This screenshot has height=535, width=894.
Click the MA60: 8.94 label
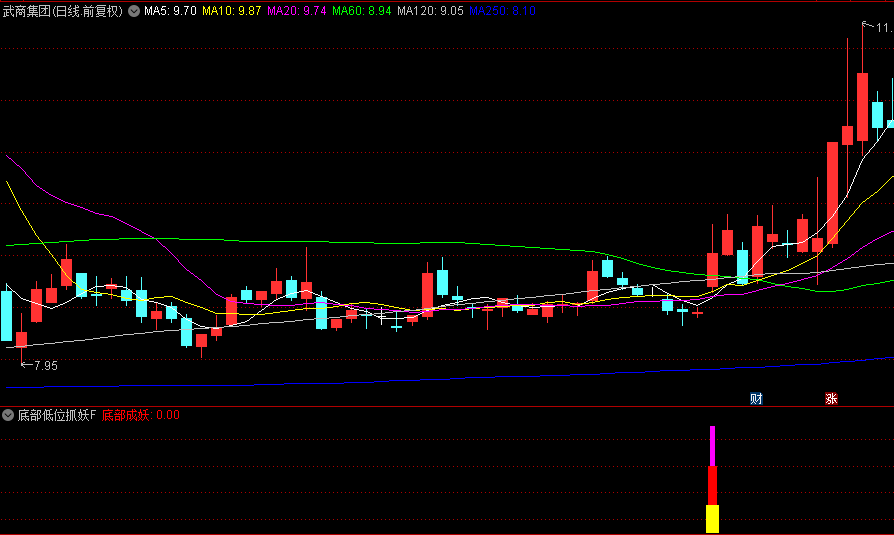361,11
